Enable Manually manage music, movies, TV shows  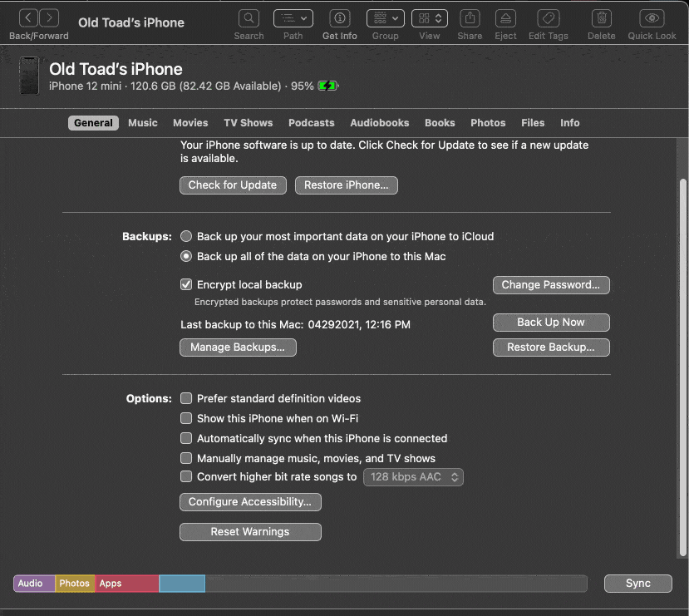point(186,458)
